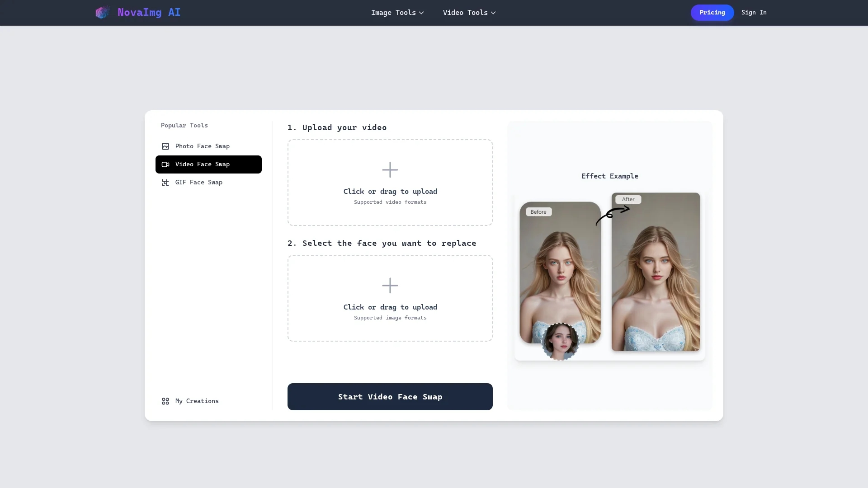Expand the Image Tools dropdown menu
This screenshot has width=868, height=488.
(x=397, y=13)
